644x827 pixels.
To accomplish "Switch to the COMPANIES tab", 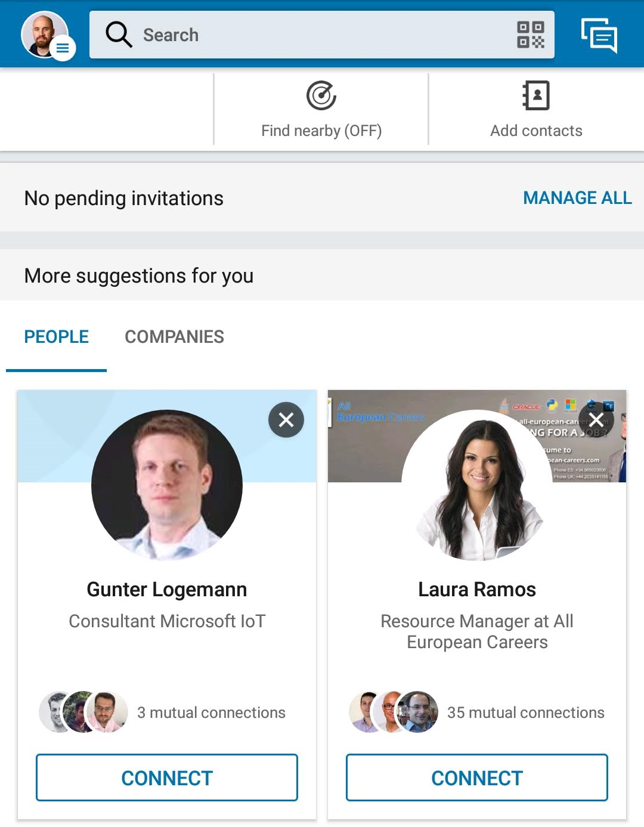I will (174, 337).
